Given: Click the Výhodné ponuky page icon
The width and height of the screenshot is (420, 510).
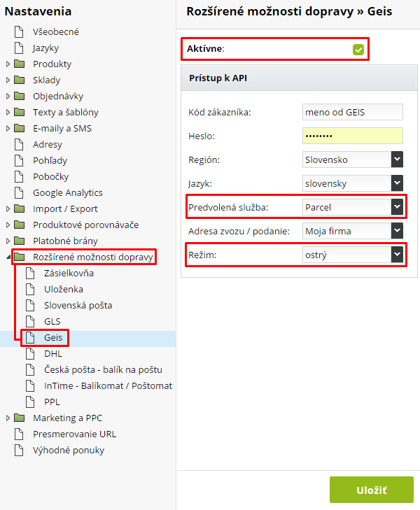Looking at the screenshot, I should click(20, 450).
